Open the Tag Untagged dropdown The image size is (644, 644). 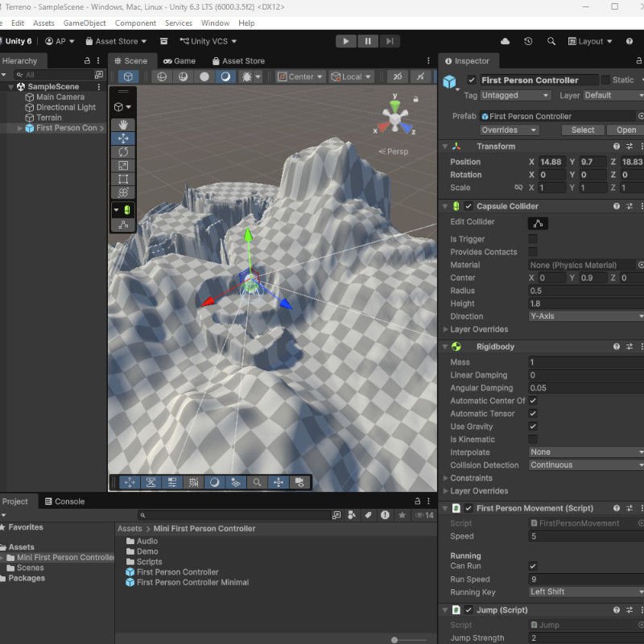[x=515, y=95]
